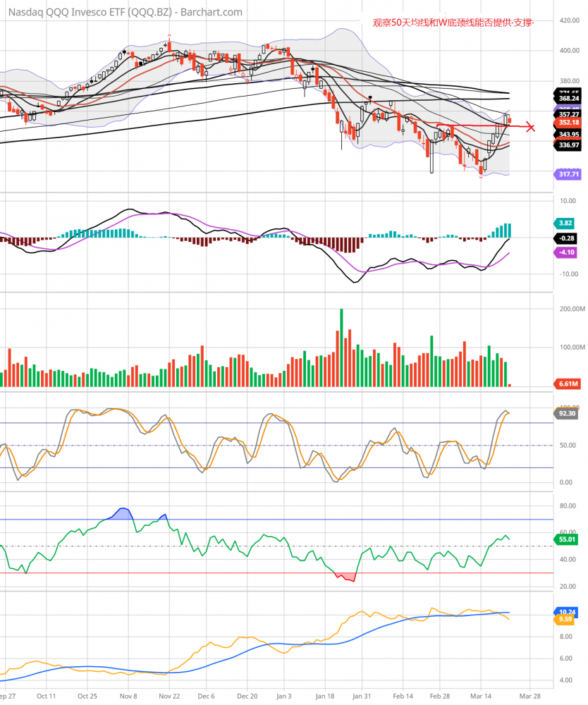Click the Nov 8 date label
The width and height of the screenshot is (588, 705).
point(129,695)
